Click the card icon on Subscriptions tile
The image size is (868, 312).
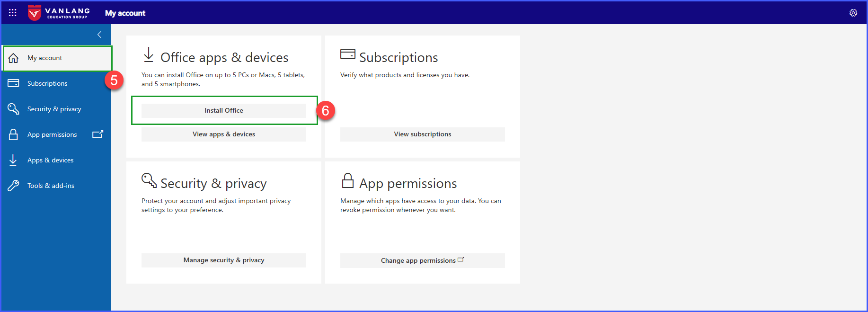click(348, 54)
